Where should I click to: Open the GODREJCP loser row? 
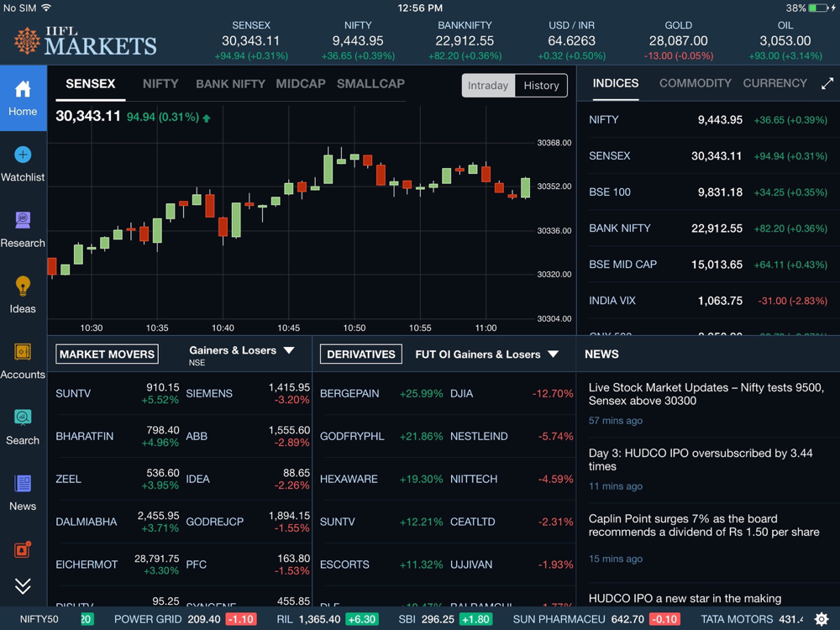point(248,522)
